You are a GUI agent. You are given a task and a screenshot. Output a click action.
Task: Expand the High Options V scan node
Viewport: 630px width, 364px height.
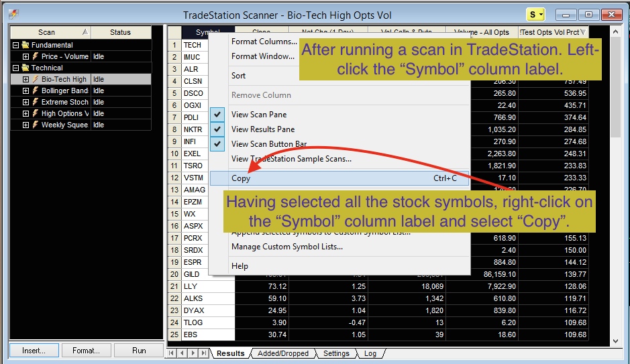(25, 113)
